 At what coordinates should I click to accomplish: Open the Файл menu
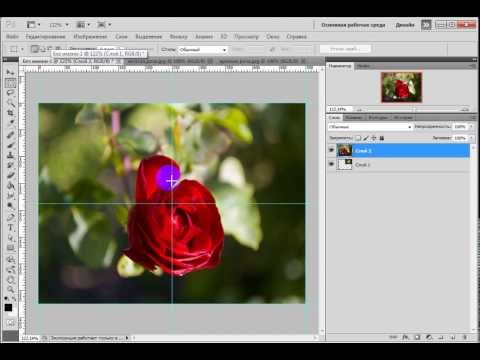[12, 37]
